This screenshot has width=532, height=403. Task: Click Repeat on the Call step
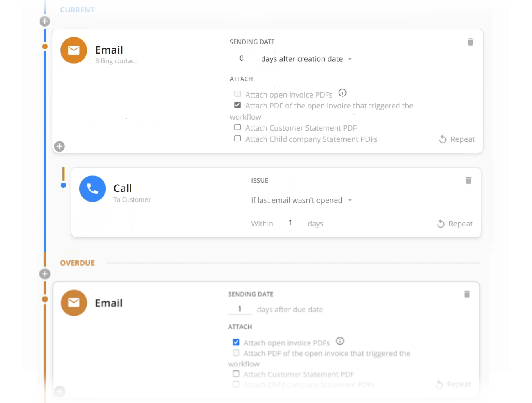click(x=455, y=224)
